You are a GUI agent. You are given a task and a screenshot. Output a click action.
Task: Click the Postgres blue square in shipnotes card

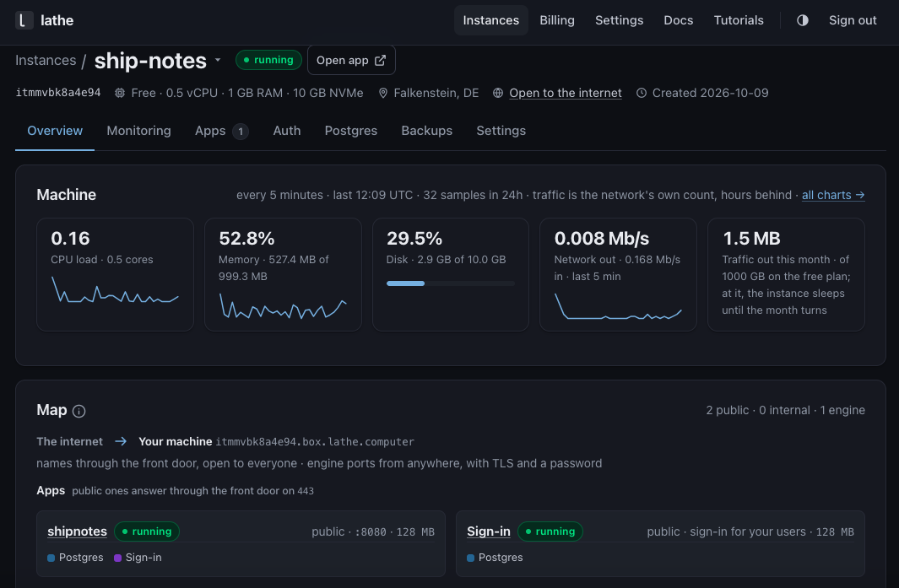click(x=51, y=558)
